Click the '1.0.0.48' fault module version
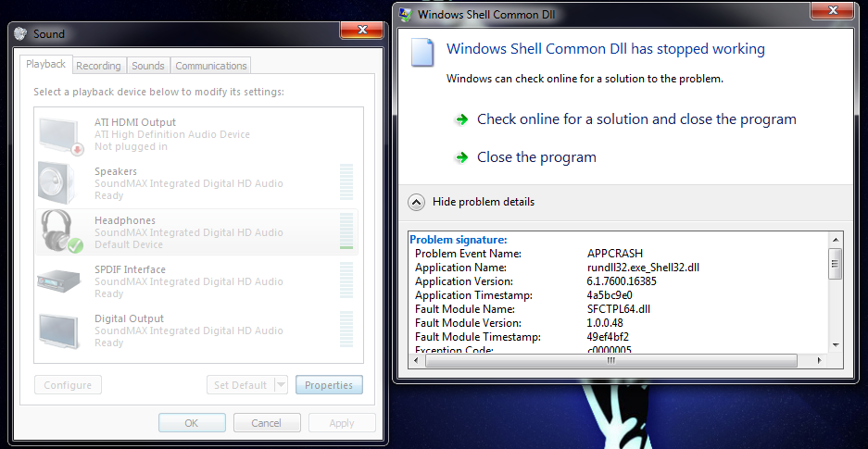The width and height of the screenshot is (868, 449). (x=605, y=323)
